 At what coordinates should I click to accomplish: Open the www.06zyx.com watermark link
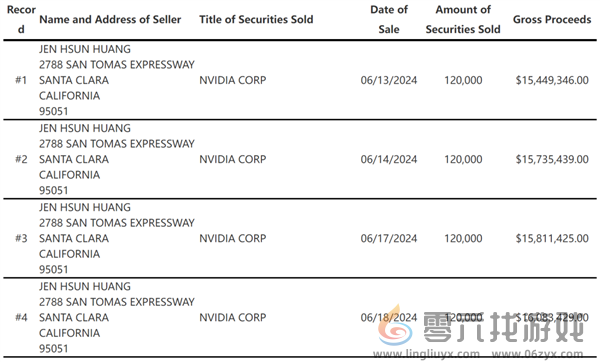[x=537, y=354]
